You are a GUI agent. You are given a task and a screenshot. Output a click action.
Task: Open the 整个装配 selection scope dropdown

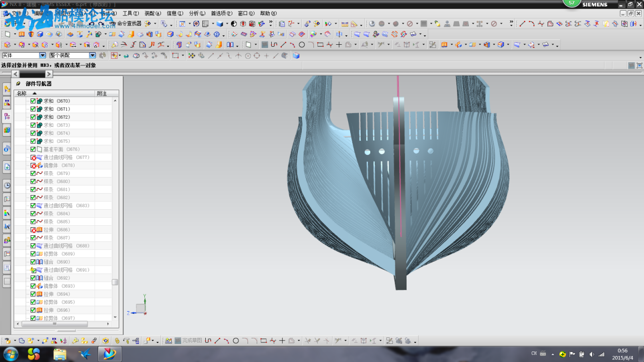pyautogui.click(x=93, y=55)
